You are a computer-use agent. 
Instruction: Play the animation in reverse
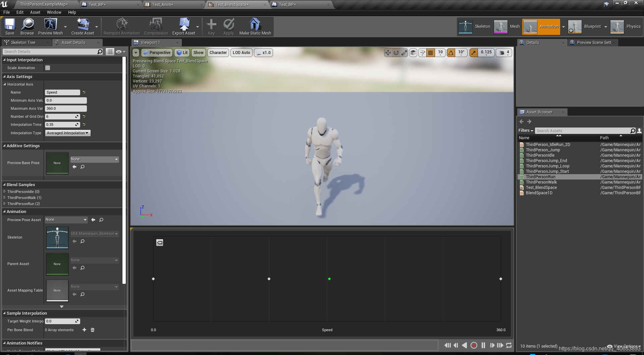[x=465, y=345]
